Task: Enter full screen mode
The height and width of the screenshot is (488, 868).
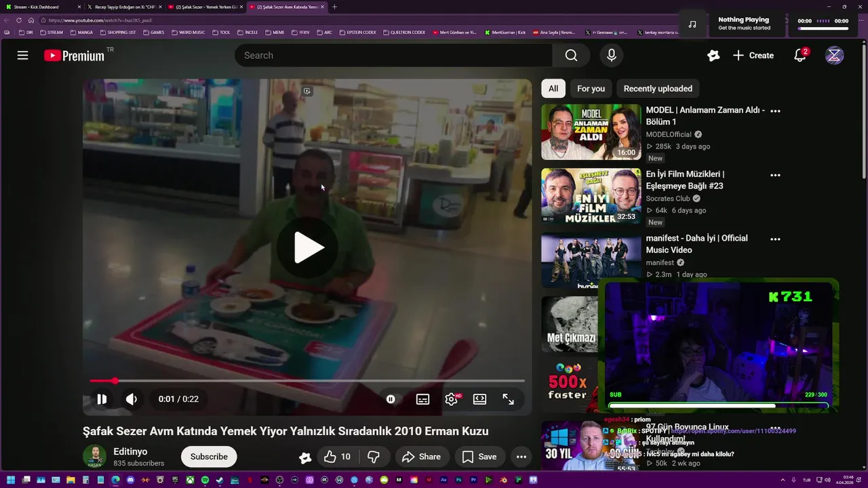Action: (x=508, y=399)
